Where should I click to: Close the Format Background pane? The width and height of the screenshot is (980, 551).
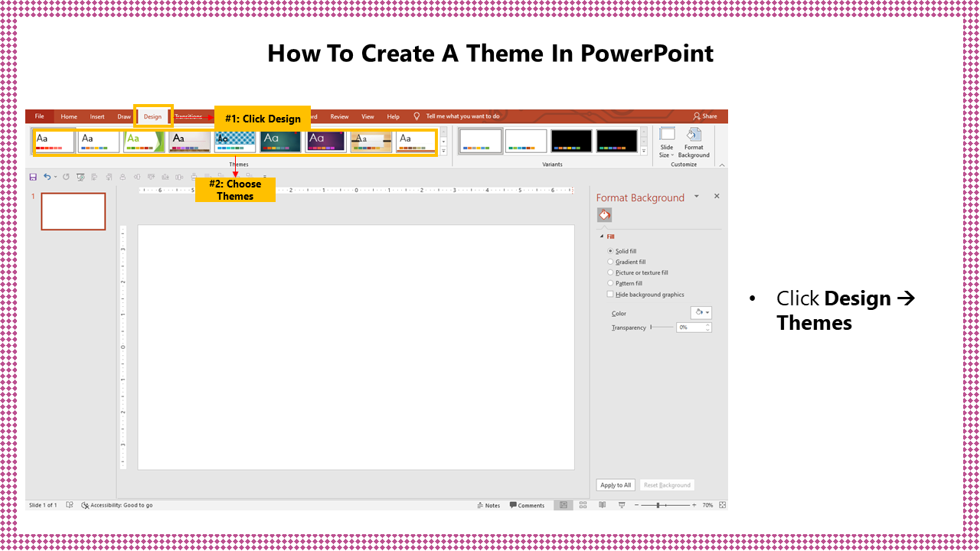pyautogui.click(x=717, y=197)
